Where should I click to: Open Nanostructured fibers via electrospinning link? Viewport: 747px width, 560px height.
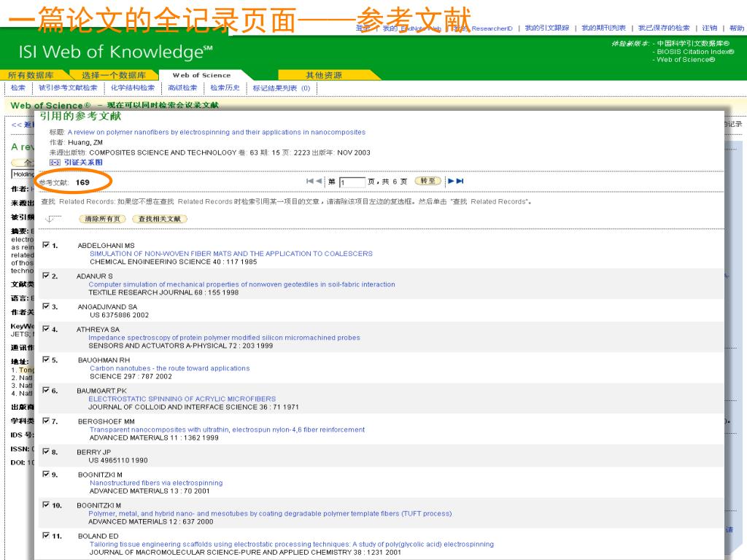(156, 483)
